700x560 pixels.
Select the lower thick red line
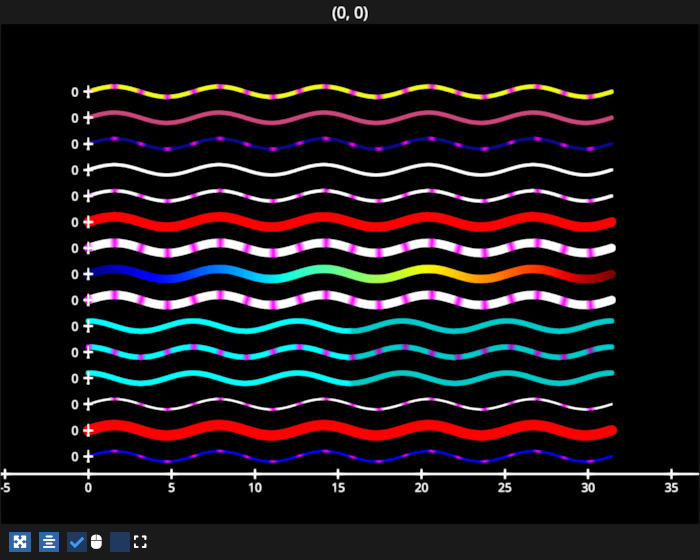[x=350, y=430]
